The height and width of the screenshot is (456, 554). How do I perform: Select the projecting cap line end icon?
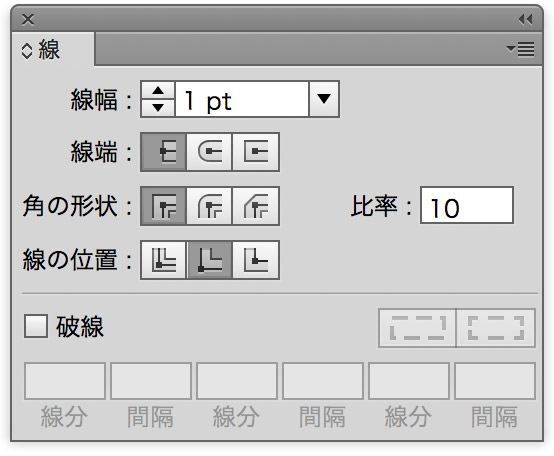(256, 152)
